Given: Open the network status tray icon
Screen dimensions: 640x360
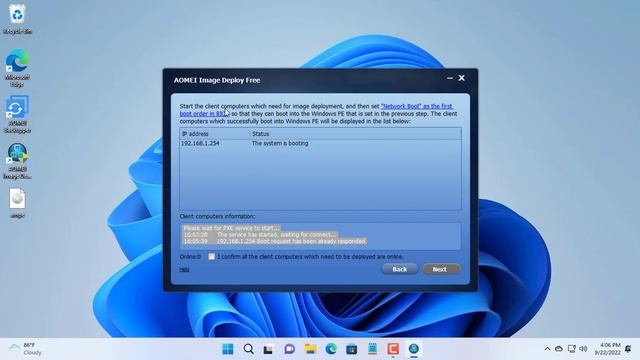Looking at the screenshot, I should coord(571,349).
